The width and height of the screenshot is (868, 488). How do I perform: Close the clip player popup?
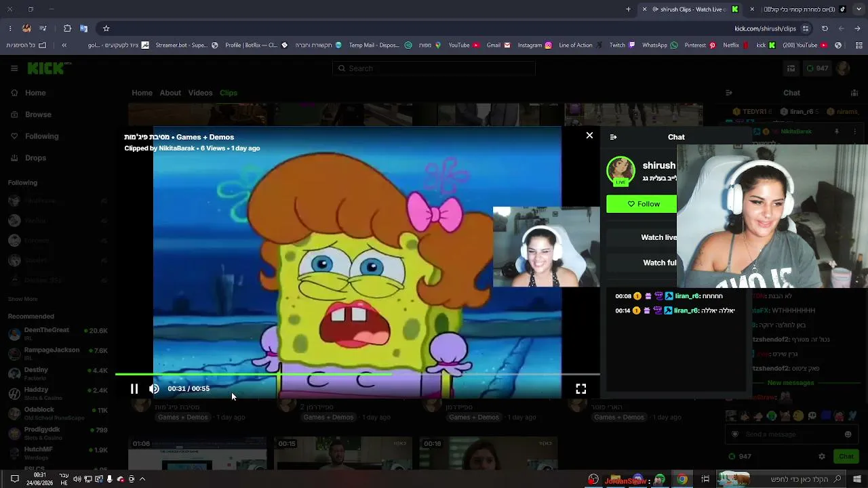(x=589, y=136)
